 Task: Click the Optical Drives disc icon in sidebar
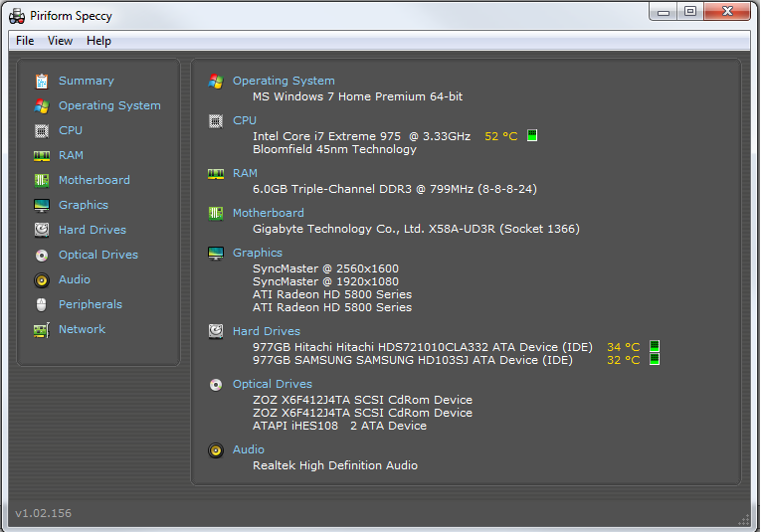point(42,256)
